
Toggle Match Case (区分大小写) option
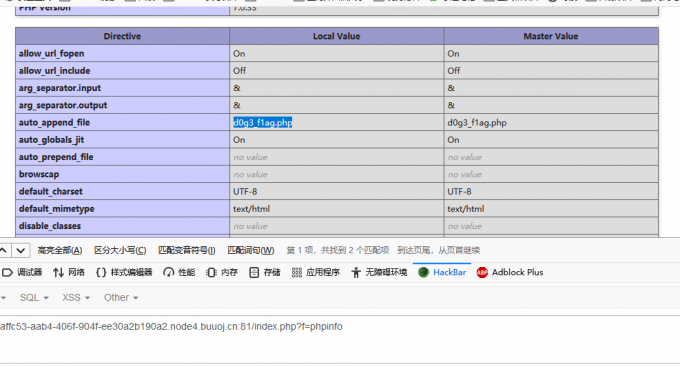(120, 250)
